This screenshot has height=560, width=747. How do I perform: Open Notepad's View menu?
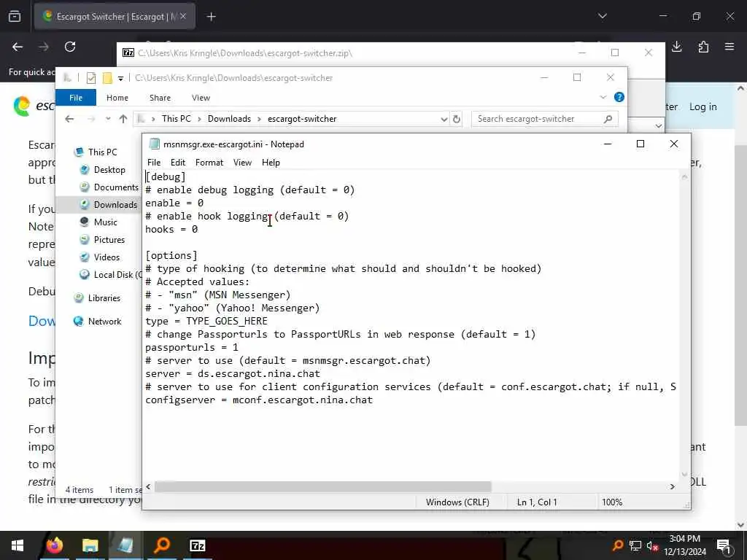click(x=242, y=163)
